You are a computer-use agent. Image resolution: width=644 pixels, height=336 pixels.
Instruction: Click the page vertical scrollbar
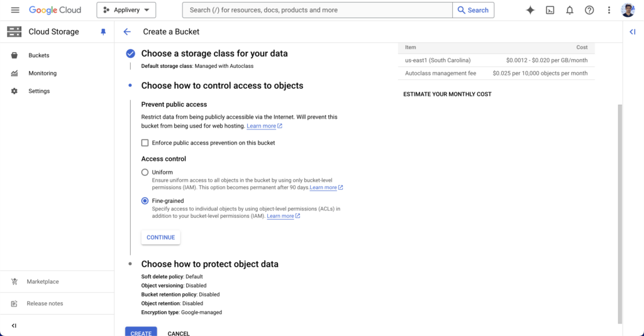pyautogui.click(x=619, y=214)
